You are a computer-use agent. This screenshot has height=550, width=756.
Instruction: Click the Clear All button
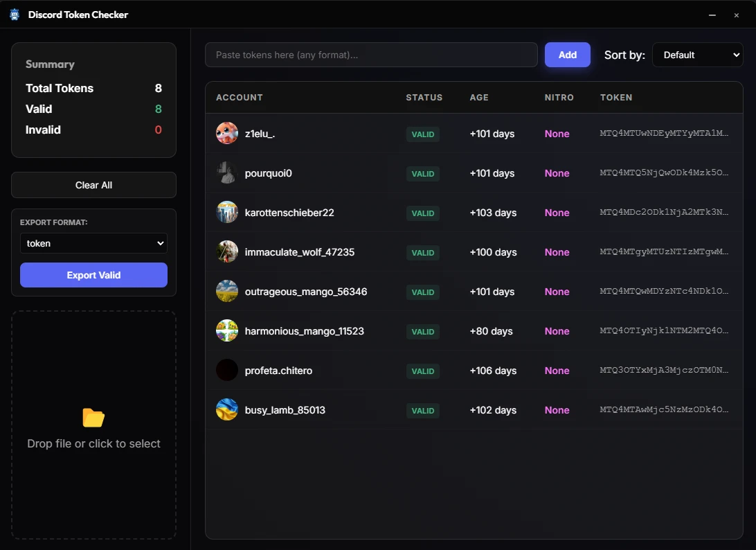point(93,185)
